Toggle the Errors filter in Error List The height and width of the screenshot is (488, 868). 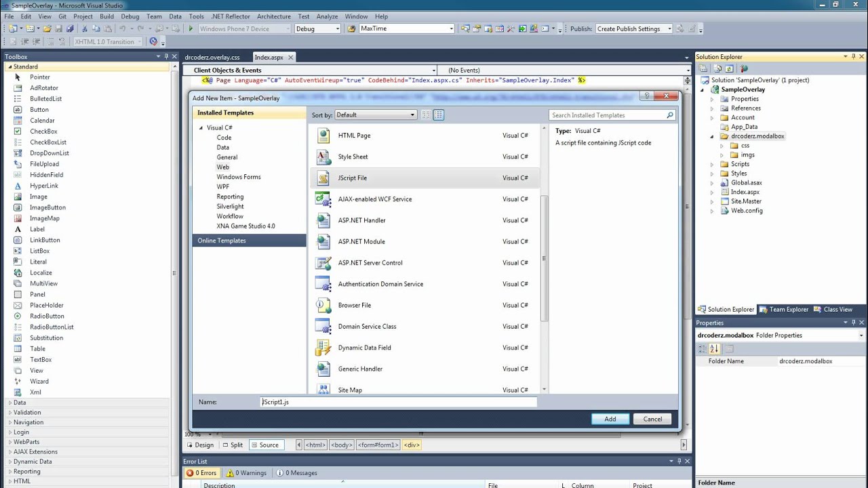[201, 473]
